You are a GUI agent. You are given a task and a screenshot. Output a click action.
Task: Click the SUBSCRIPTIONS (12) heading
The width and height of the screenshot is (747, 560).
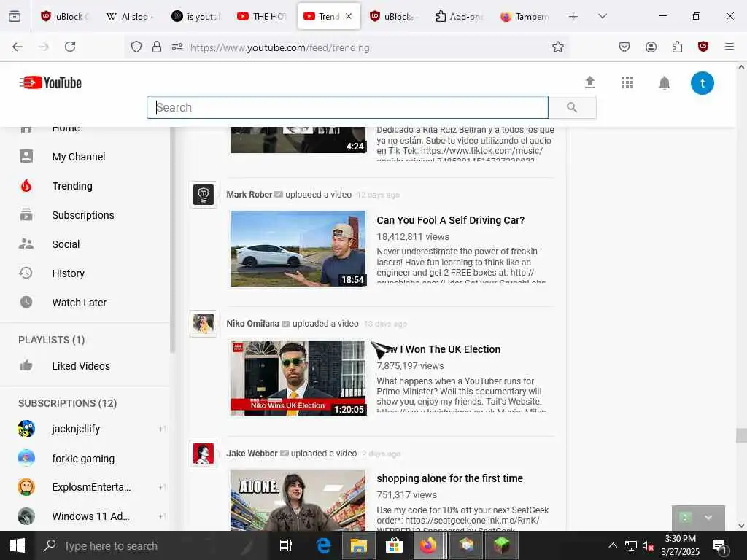coord(68,403)
